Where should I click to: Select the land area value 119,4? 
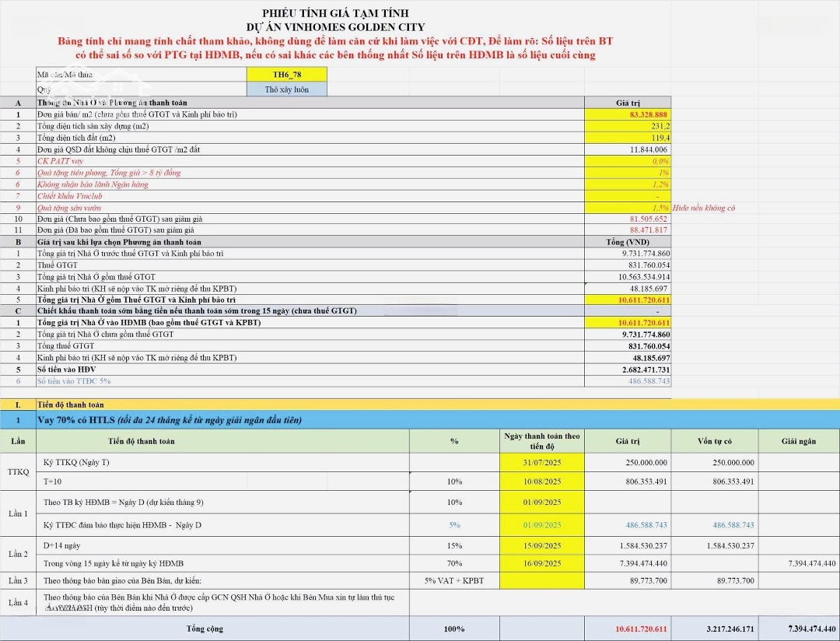627,137
